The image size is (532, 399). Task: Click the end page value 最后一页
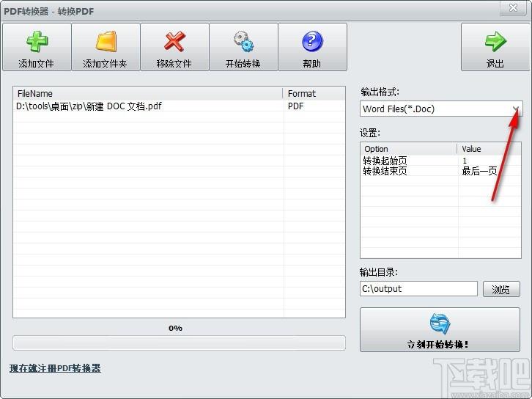(x=479, y=171)
